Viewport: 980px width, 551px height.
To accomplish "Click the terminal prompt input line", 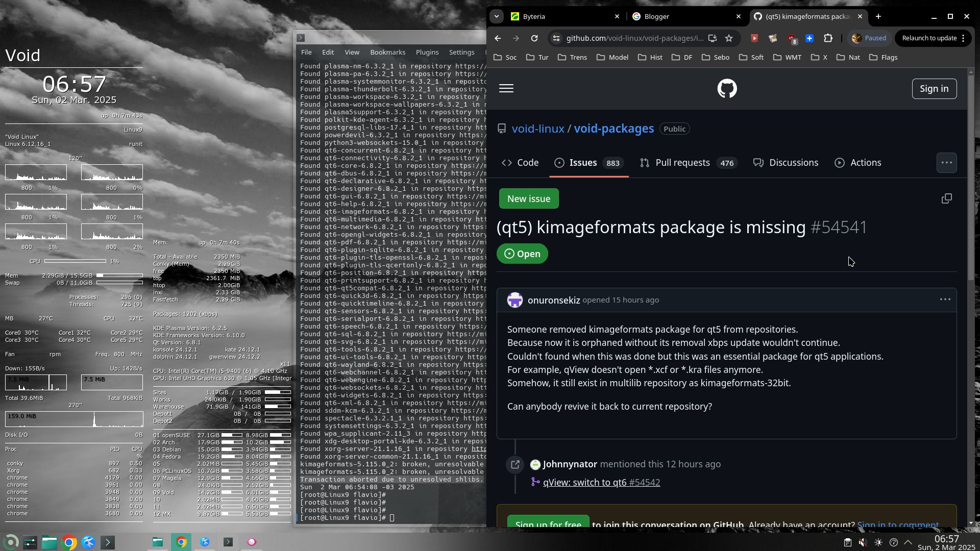I will [391, 518].
